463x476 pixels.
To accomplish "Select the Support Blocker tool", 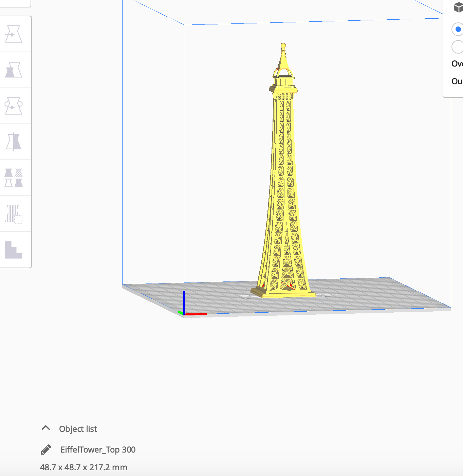I will tap(14, 214).
